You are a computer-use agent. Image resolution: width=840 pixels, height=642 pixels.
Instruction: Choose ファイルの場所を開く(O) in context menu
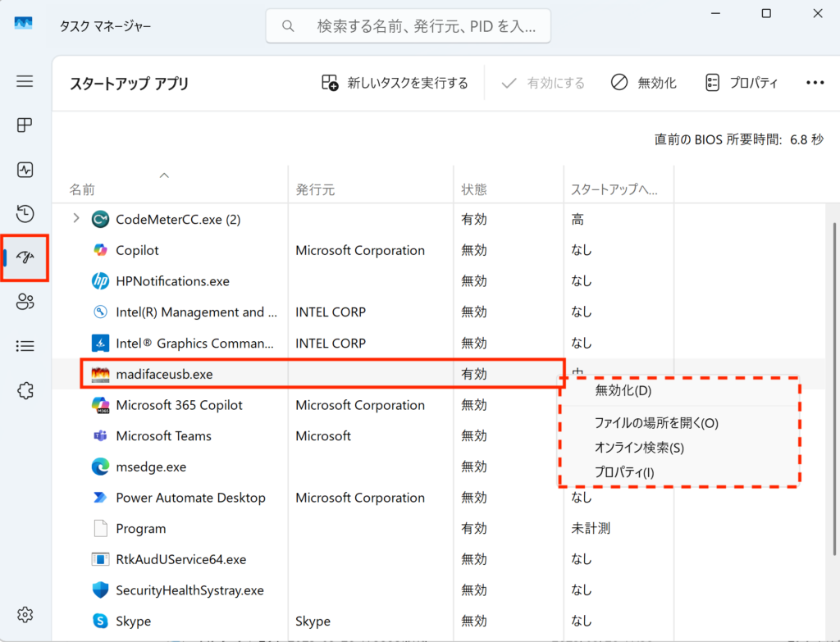655,423
